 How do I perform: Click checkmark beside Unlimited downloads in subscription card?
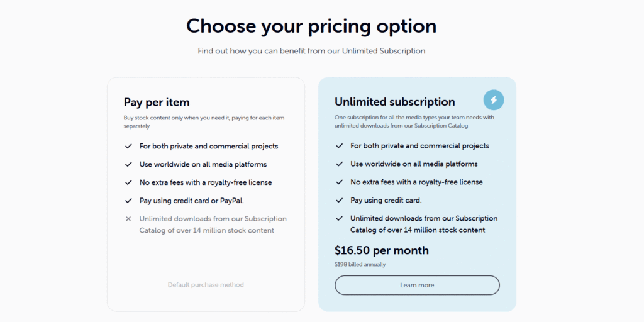tap(339, 218)
